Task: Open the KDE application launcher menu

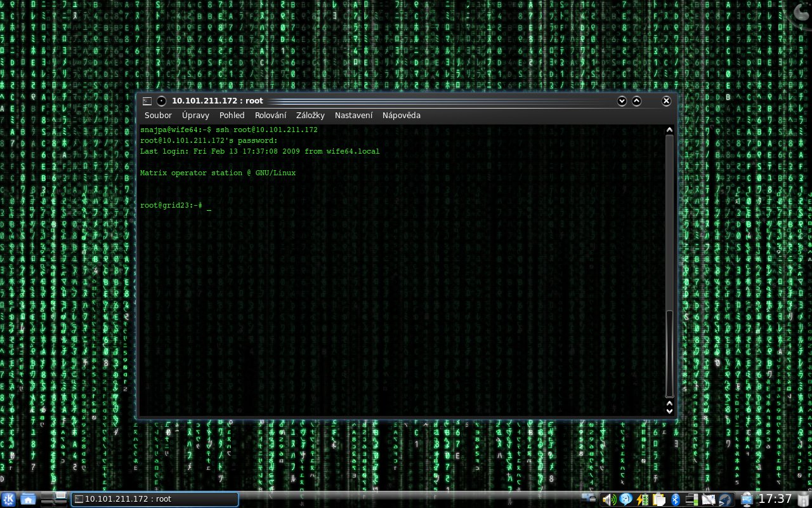Action: [x=9, y=499]
